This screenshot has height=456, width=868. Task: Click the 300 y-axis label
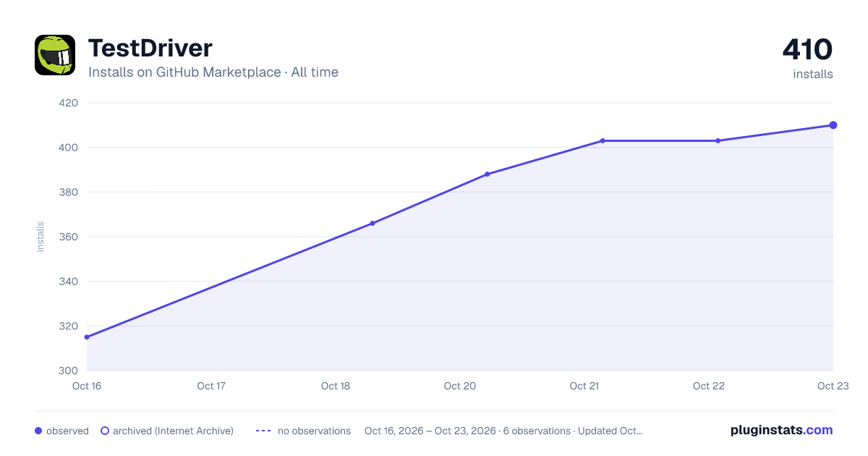point(68,371)
